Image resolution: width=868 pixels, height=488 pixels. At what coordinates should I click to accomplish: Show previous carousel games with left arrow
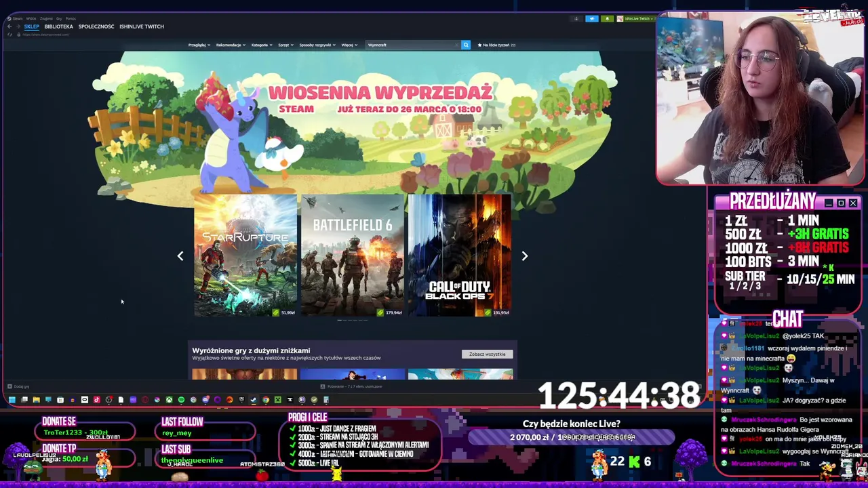click(180, 256)
